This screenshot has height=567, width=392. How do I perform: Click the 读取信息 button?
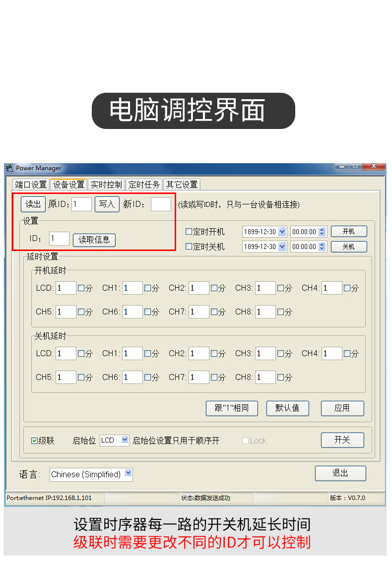tap(94, 240)
